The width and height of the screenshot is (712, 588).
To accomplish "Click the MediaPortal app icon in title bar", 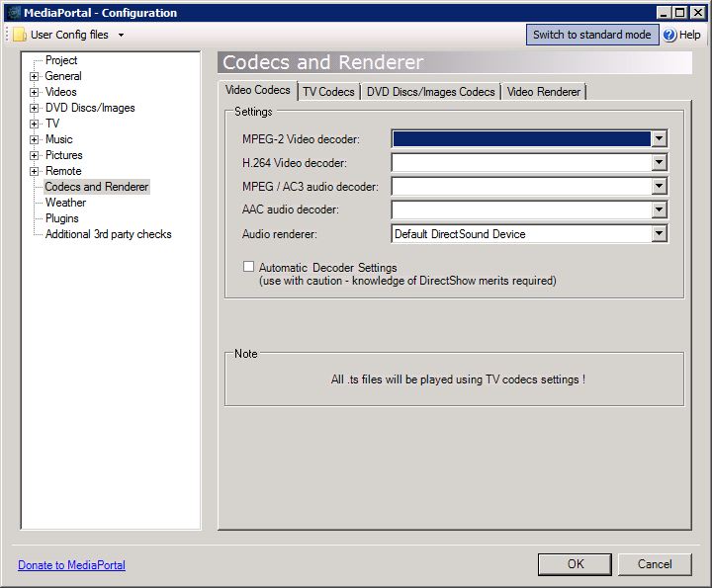I will coord(13,13).
